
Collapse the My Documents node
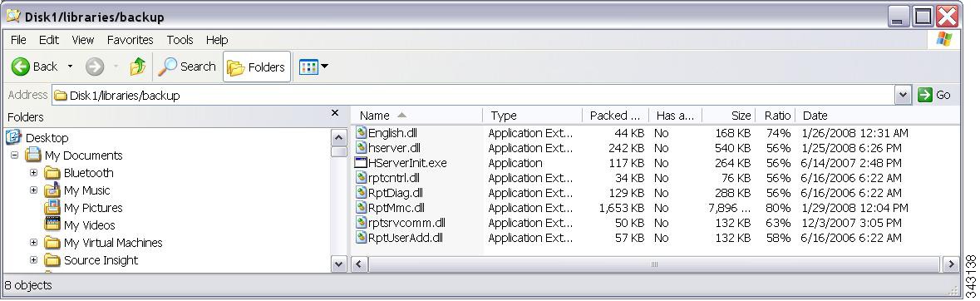14,155
